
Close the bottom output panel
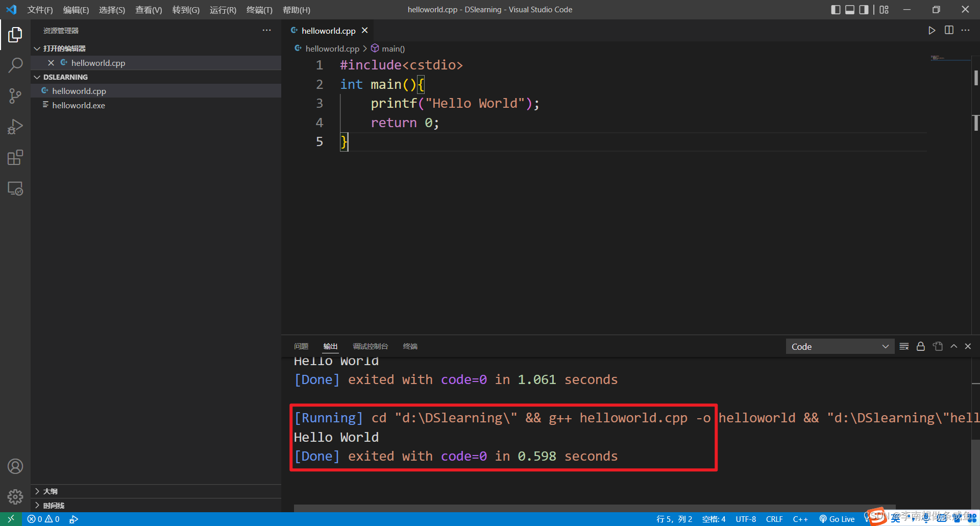click(968, 346)
